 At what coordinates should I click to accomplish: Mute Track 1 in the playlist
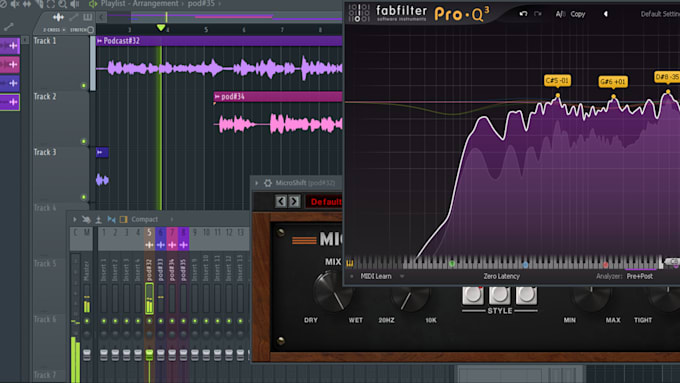(x=84, y=85)
